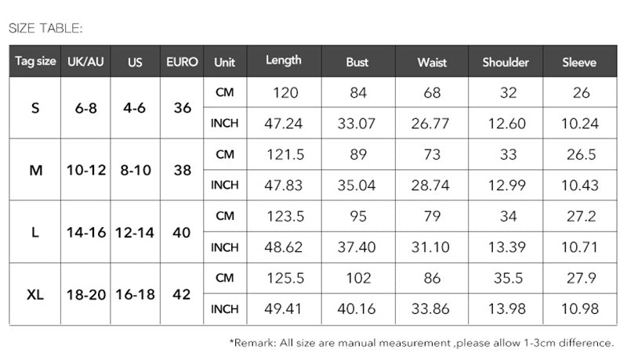Click UK/AU size 14-16 cell

pyautogui.click(x=85, y=232)
